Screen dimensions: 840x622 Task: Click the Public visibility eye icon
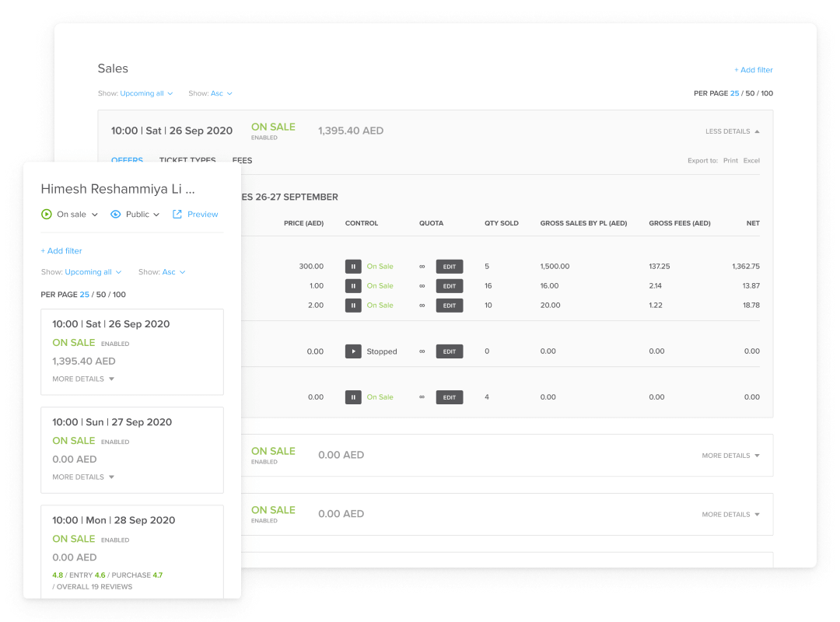pyautogui.click(x=116, y=215)
